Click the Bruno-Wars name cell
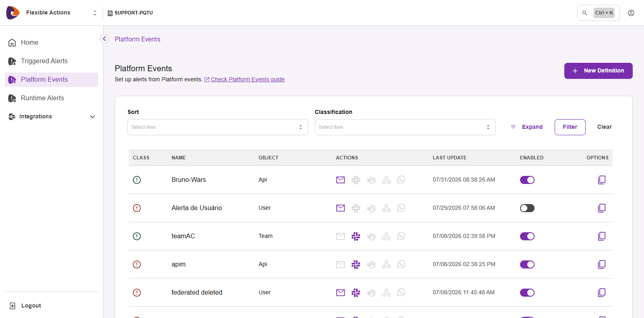644x318 pixels. click(189, 180)
